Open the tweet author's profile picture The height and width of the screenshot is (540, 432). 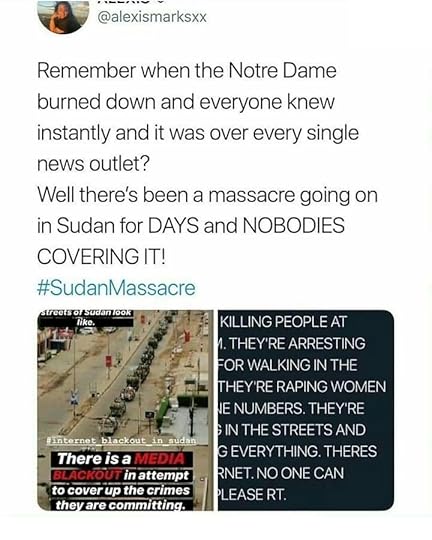(63, 16)
